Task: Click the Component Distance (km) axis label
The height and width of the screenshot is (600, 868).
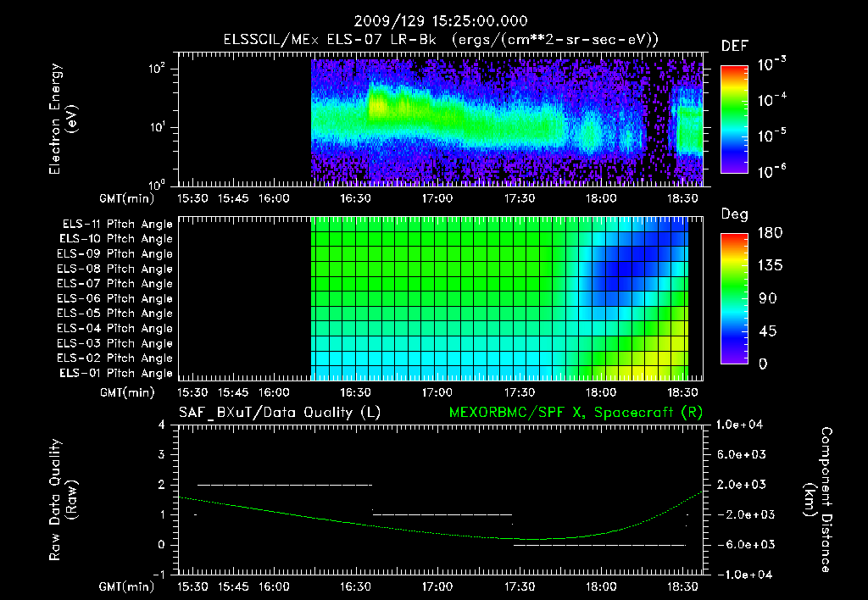Action: (819, 500)
